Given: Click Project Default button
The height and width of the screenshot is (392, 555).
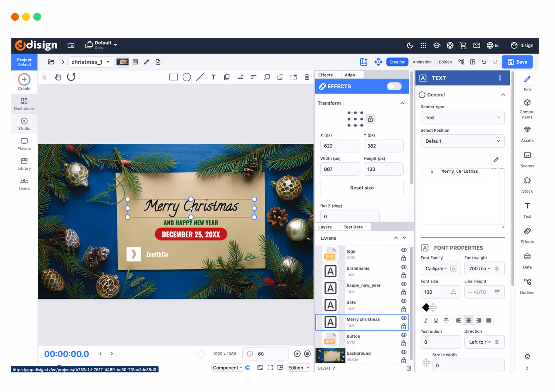Looking at the screenshot, I should point(24,62).
